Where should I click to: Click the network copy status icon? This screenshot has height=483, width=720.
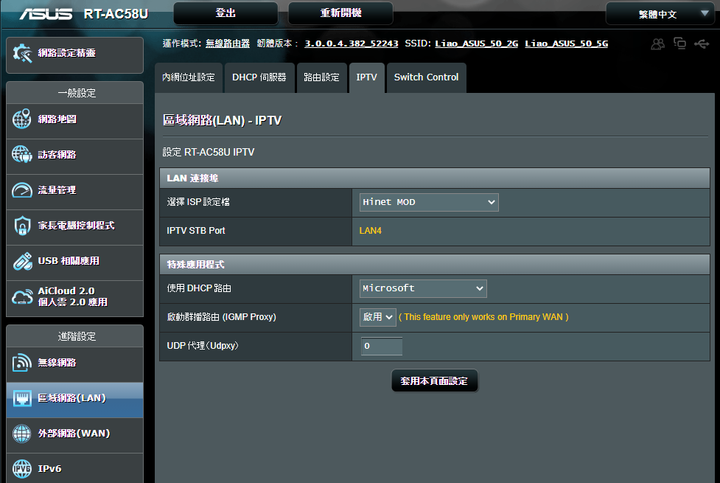tap(680, 43)
